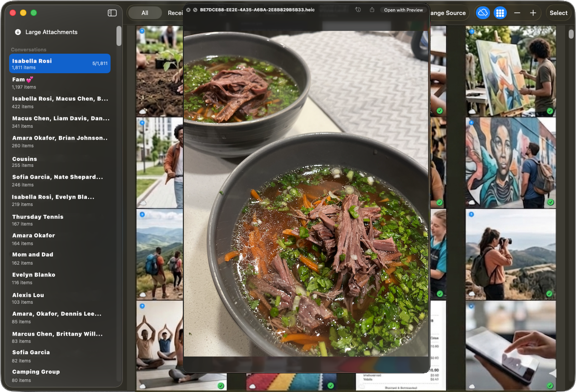The image size is (576, 392).
Task: Close the Quick Look preview window
Action: 188,10
